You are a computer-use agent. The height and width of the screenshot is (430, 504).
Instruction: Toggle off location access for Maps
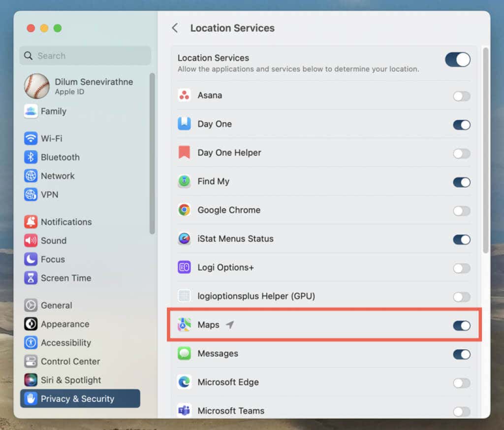coord(462,326)
